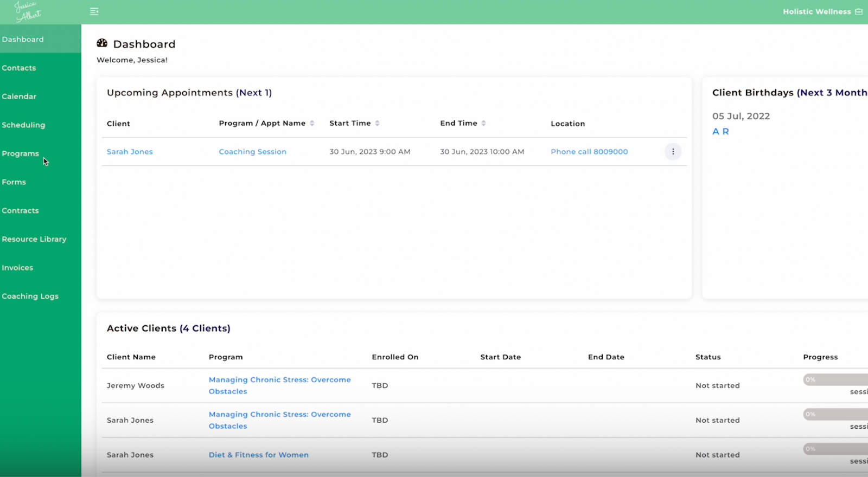The width and height of the screenshot is (868, 477).
Task: Go to Contacts in the sidebar
Action: pyautogui.click(x=19, y=68)
